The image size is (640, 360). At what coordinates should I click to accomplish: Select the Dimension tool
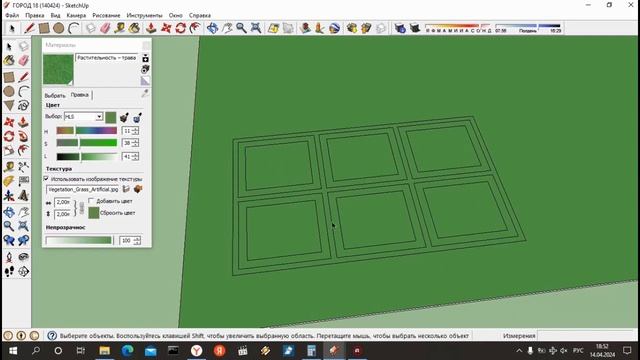(23, 166)
